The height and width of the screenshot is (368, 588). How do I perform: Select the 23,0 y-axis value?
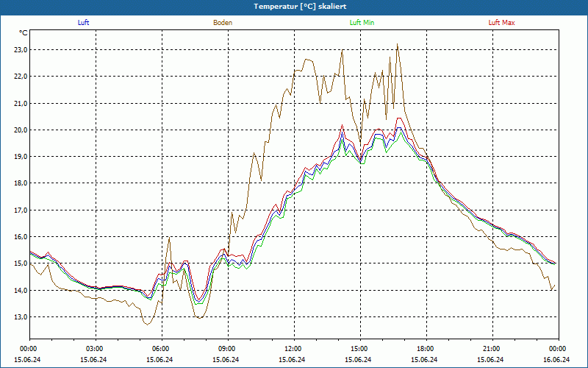(x=20, y=50)
